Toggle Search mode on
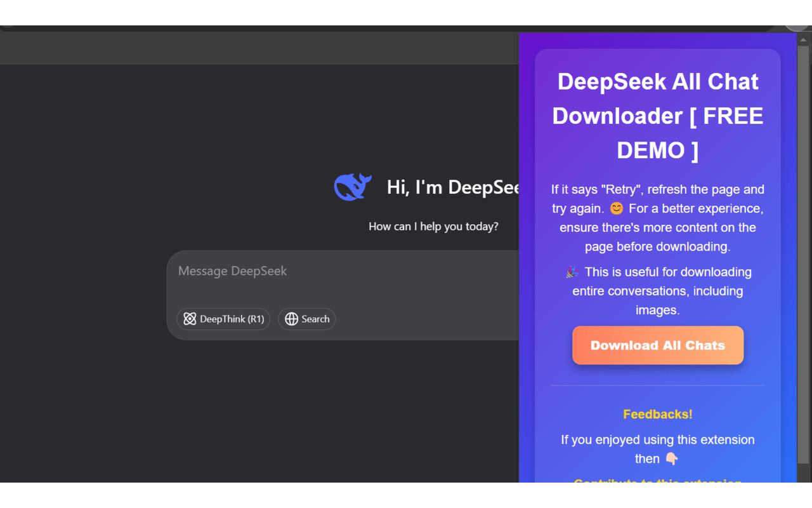Screen dimensions: 812x508 click(306, 319)
